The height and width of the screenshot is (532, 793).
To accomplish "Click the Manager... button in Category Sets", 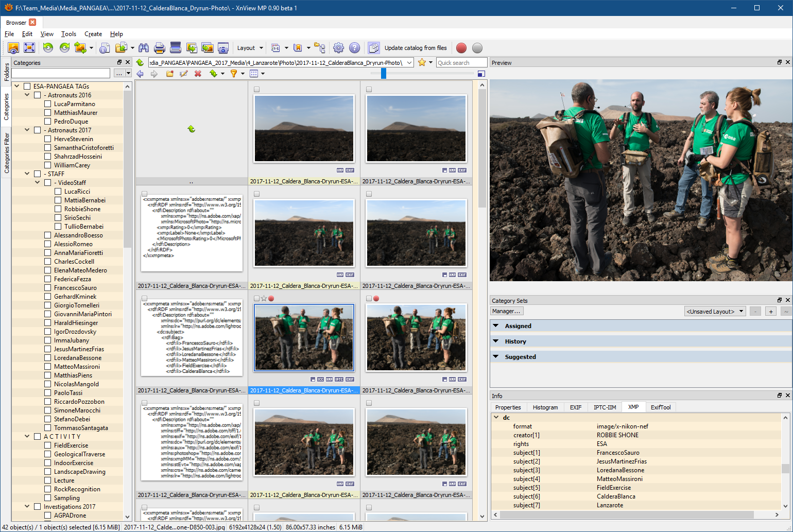I will click(506, 311).
